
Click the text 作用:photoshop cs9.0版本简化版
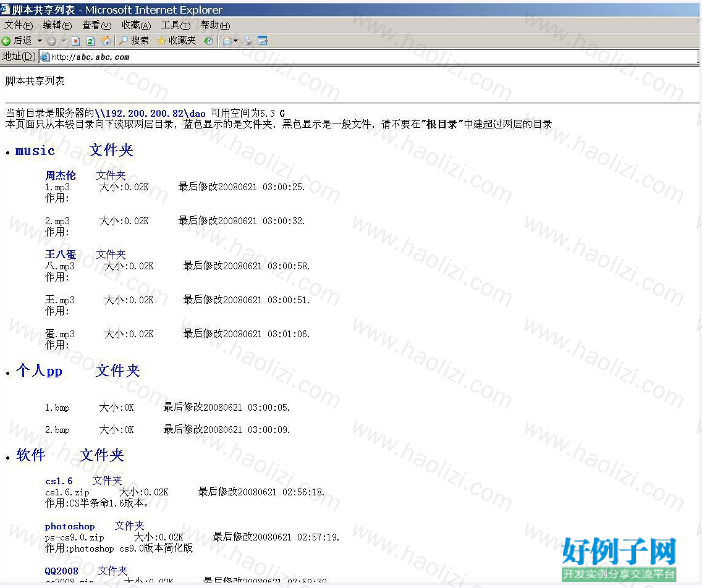coord(119,548)
